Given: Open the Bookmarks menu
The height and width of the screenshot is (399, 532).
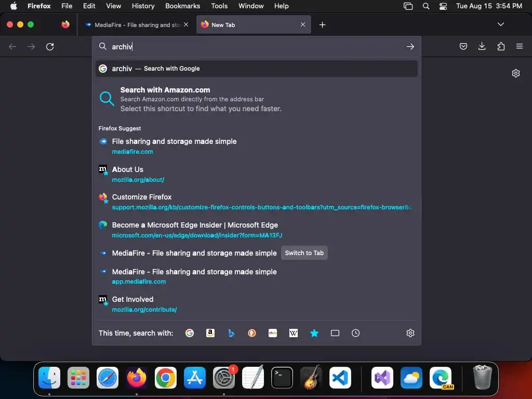Looking at the screenshot, I should click(182, 6).
